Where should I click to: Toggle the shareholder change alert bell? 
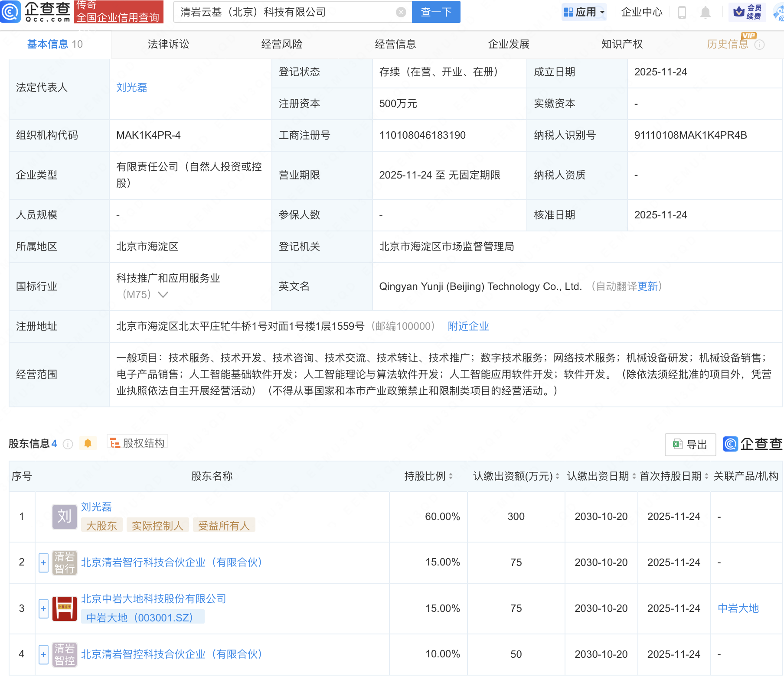tap(88, 443)
